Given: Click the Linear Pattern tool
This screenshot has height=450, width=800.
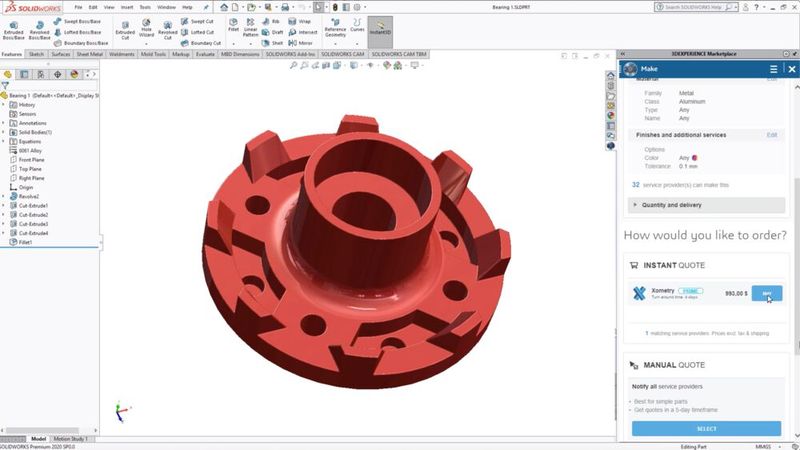Looking at the screenshot, I should click(251, 28).
